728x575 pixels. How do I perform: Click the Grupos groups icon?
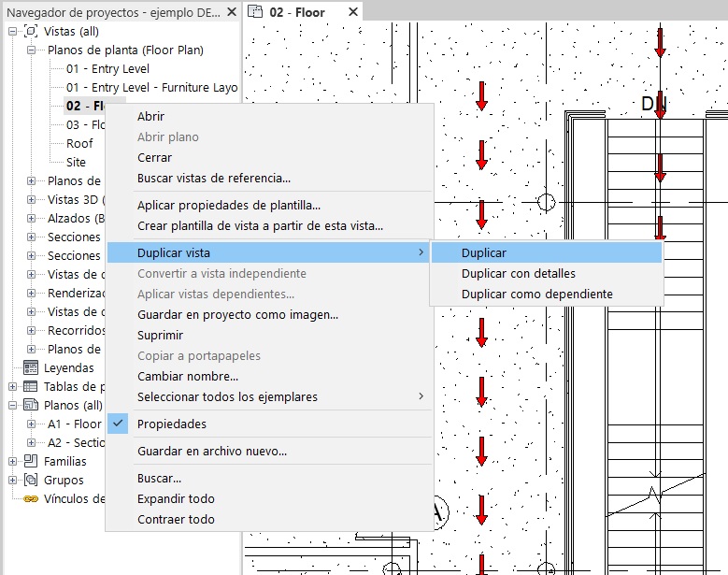point(30,481)
